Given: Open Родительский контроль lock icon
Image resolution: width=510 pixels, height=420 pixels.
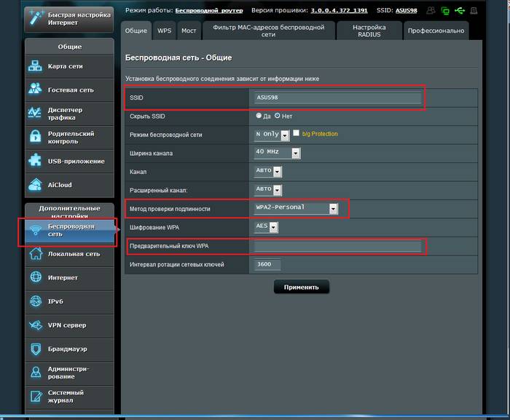Looking at the screenshot, I should (36, 137).
